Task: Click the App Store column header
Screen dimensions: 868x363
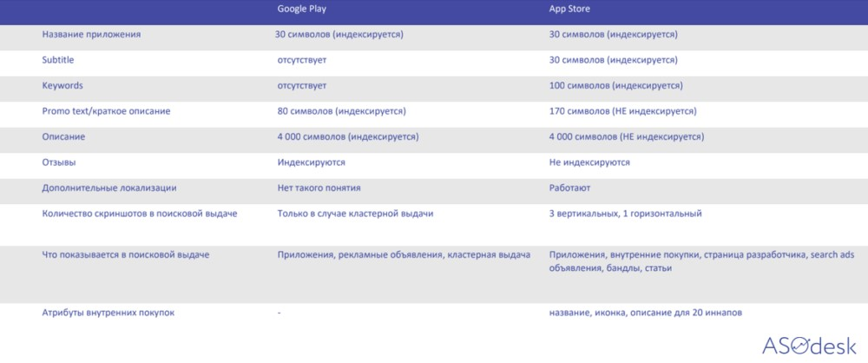Action: tap(570, 10)
